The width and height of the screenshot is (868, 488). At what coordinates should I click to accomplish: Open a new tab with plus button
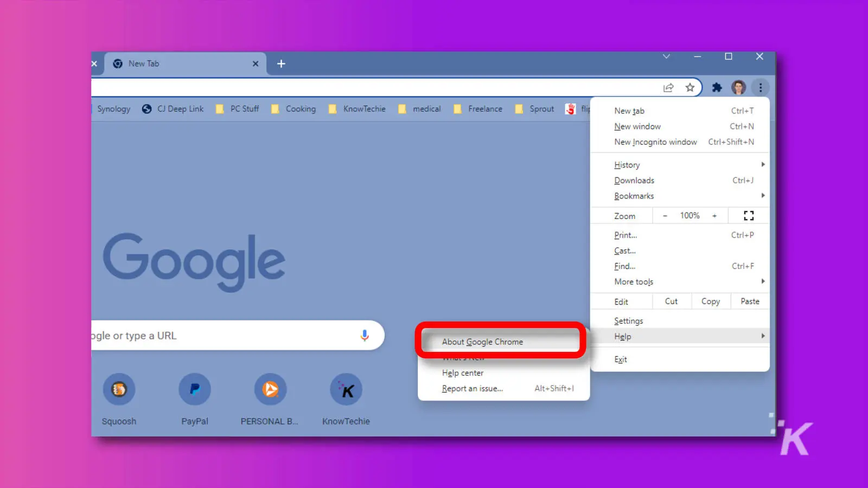pos(281,63)
